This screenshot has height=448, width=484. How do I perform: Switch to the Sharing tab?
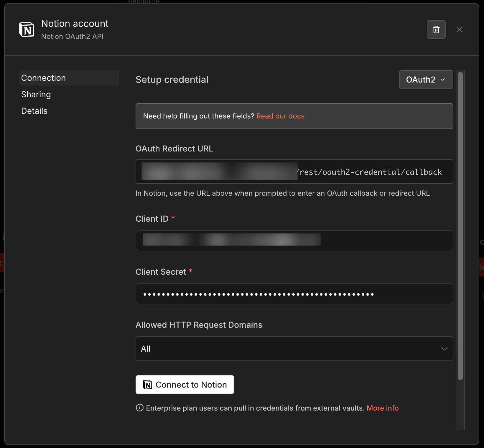click(x=36, y=94)
